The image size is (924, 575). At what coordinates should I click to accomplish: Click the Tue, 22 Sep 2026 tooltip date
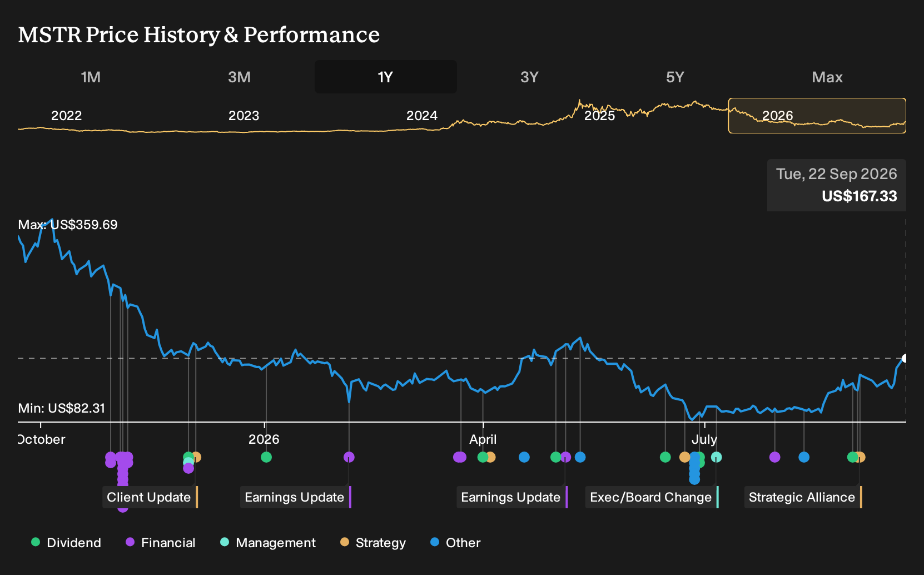pyautogui.click(x=837, y=174)
